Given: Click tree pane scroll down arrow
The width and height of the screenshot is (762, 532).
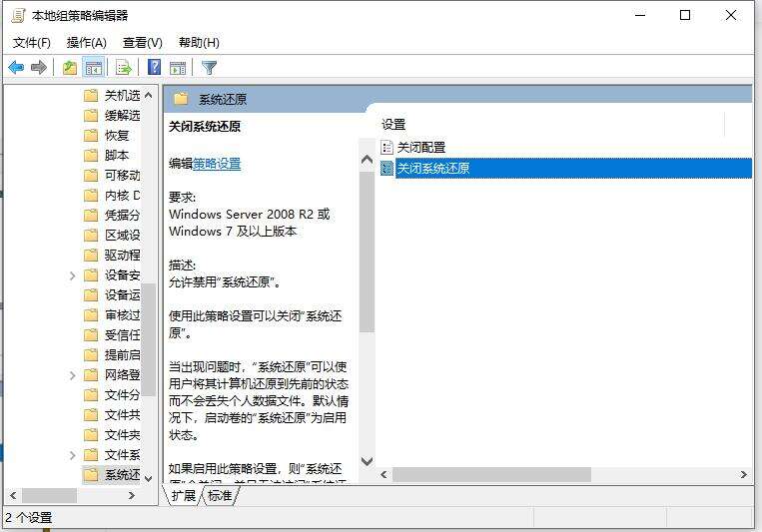Looking at the screenshot, I should (x=148, y=478).
